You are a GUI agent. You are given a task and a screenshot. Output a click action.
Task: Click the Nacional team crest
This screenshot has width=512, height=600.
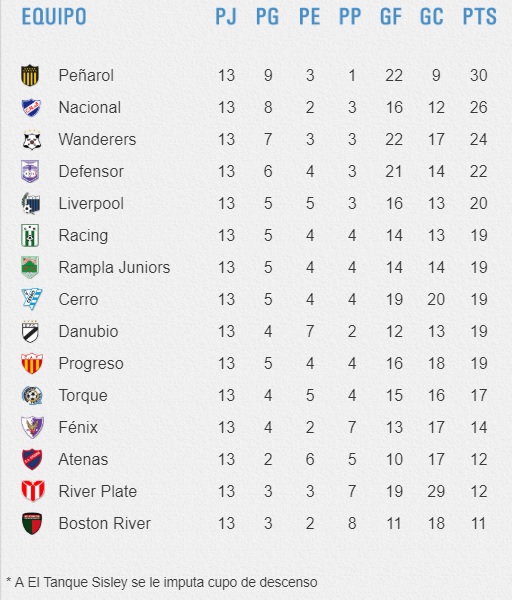coord(31,108)
